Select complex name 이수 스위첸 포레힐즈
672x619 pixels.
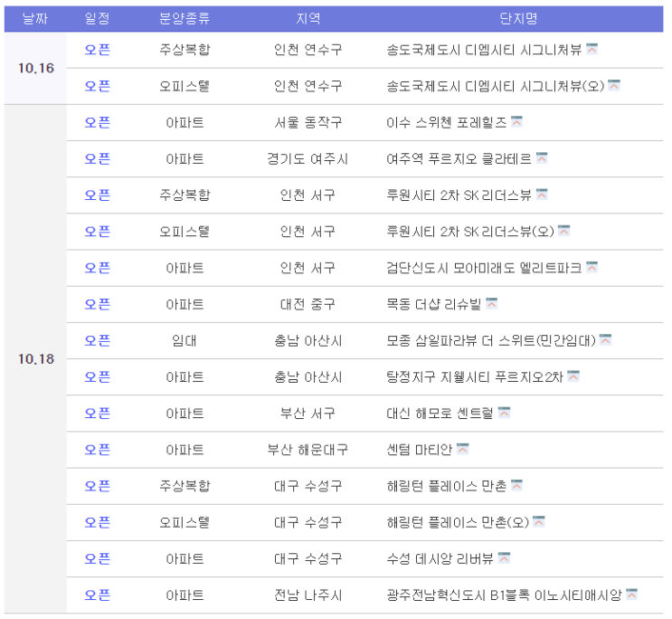446,122
